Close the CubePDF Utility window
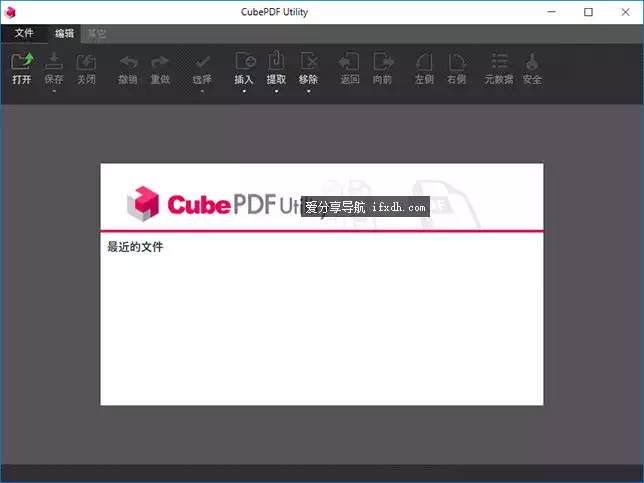The image size is (644, 483). coord(625,12)
